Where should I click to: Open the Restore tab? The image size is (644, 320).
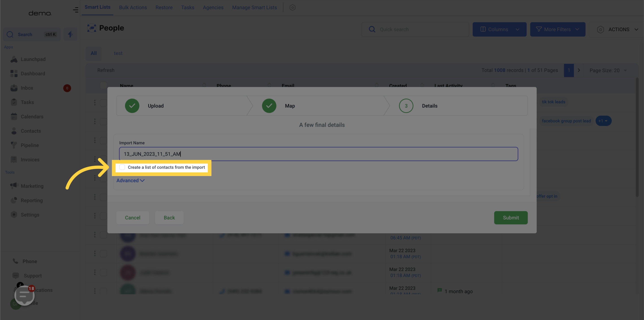click(x=164, y=7)
